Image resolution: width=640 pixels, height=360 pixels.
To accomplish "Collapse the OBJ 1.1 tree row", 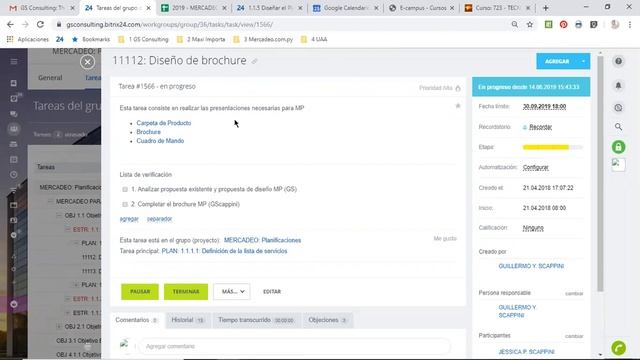I will point(59,215).
